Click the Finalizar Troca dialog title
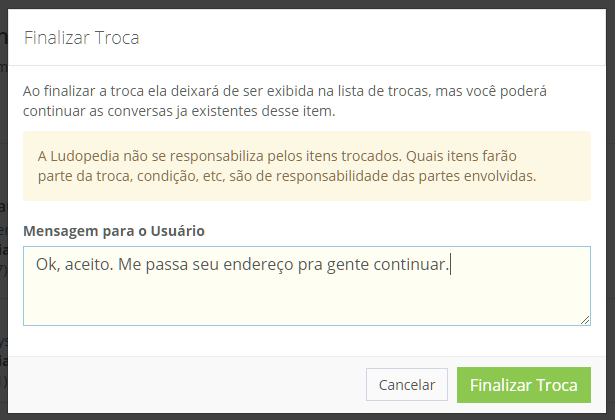This screenshot has width=615, height=420. tap(81, 39)
